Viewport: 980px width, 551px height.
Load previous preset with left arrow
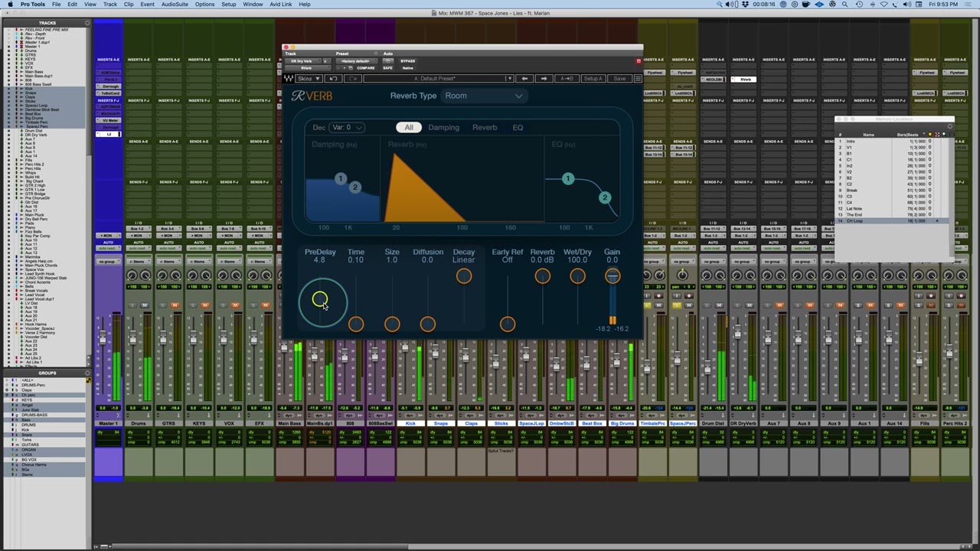(x=524, y=79)
